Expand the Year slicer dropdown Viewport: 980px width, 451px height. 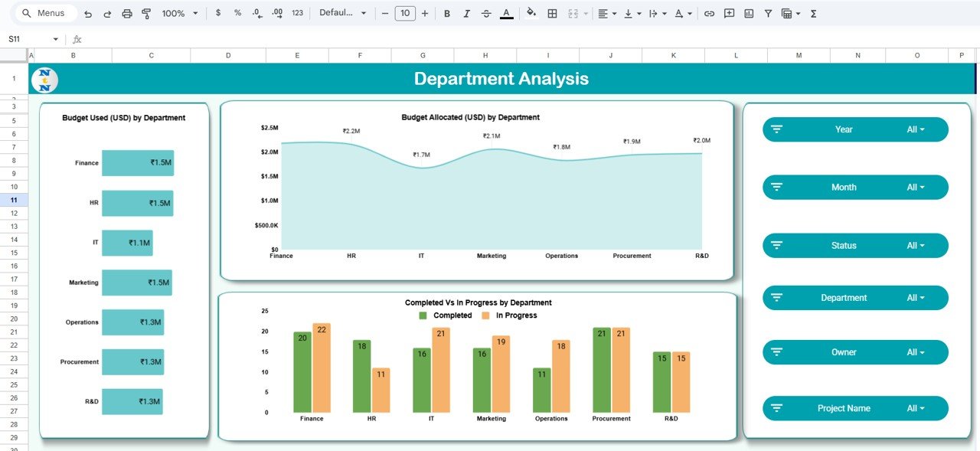[x=916, y=129]
